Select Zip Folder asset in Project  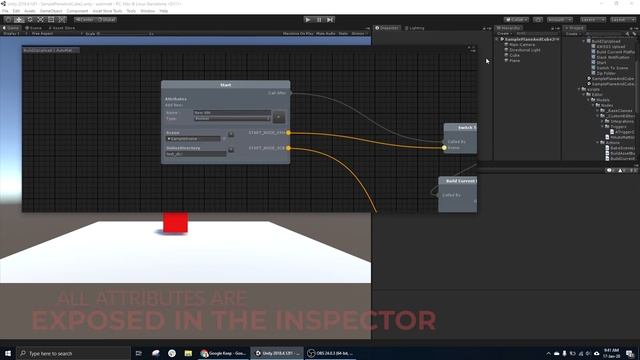[606, 73]
